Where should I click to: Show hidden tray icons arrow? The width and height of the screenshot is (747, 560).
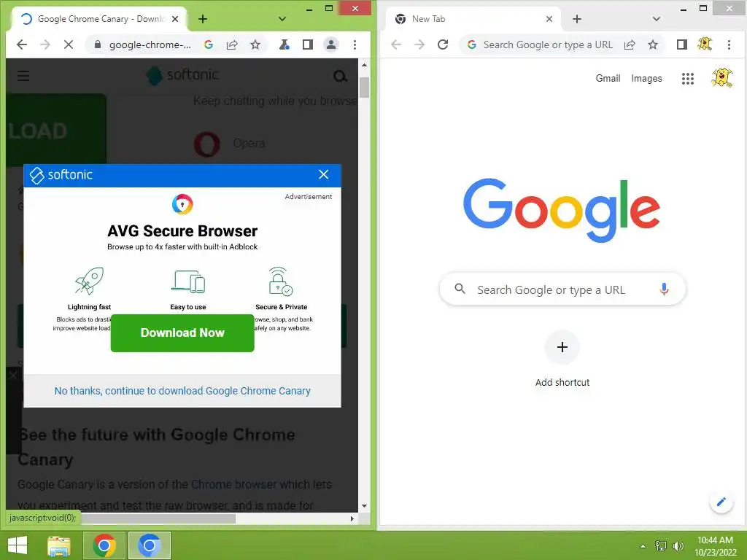643,546
